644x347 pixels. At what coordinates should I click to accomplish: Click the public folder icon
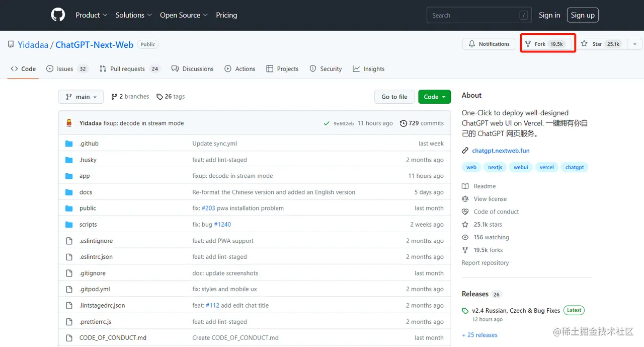point(69,208)
